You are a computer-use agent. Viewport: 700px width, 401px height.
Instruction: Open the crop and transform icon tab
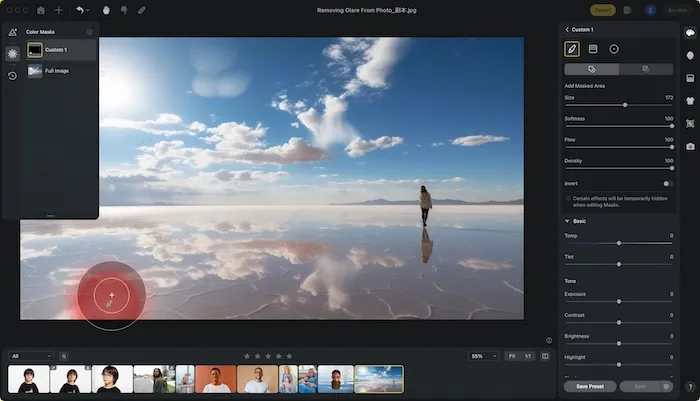(690, 124)
